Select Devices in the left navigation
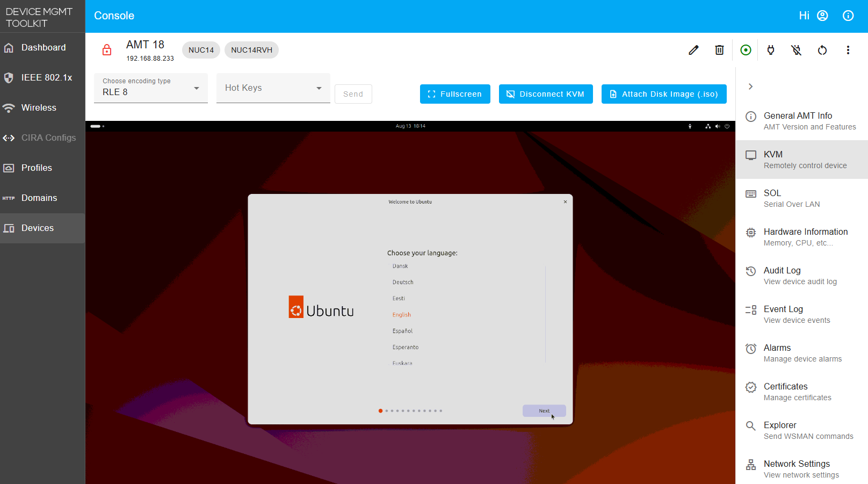This screenshot has height=484, width=868. click(x=37, y=228)
